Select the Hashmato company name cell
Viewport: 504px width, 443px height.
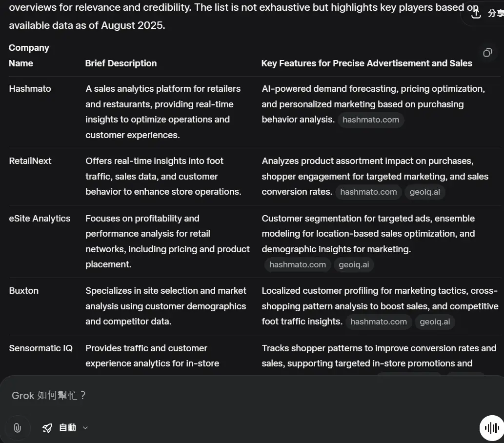point(30,89)
